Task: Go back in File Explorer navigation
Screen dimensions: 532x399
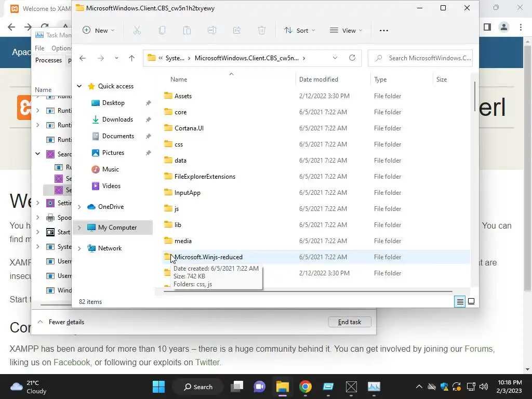Action: [83, 58]
